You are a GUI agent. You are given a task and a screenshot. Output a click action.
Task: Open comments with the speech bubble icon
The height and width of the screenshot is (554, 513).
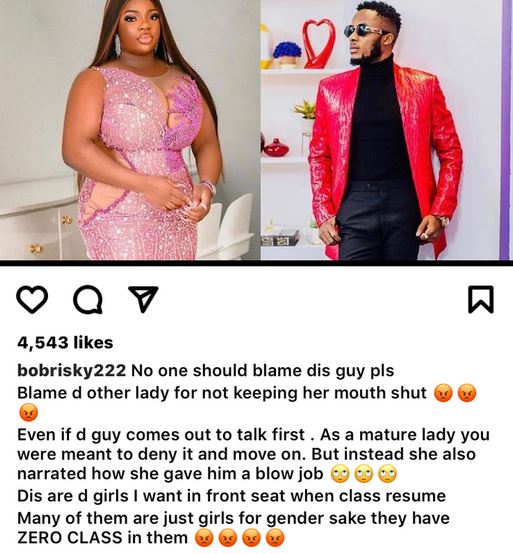pyautogui.click(x=88, y=300)
